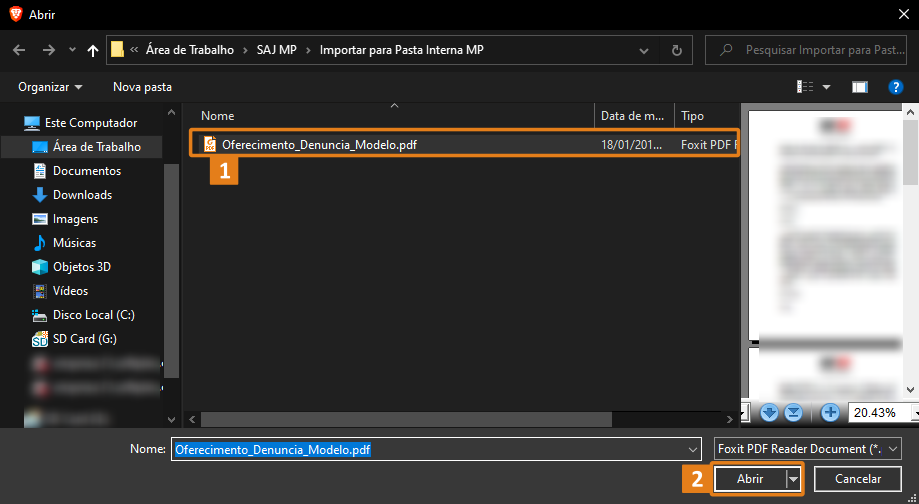Click the refresh folder icon
The height and width of the screenshot is (504, 919).
(677, 50)
